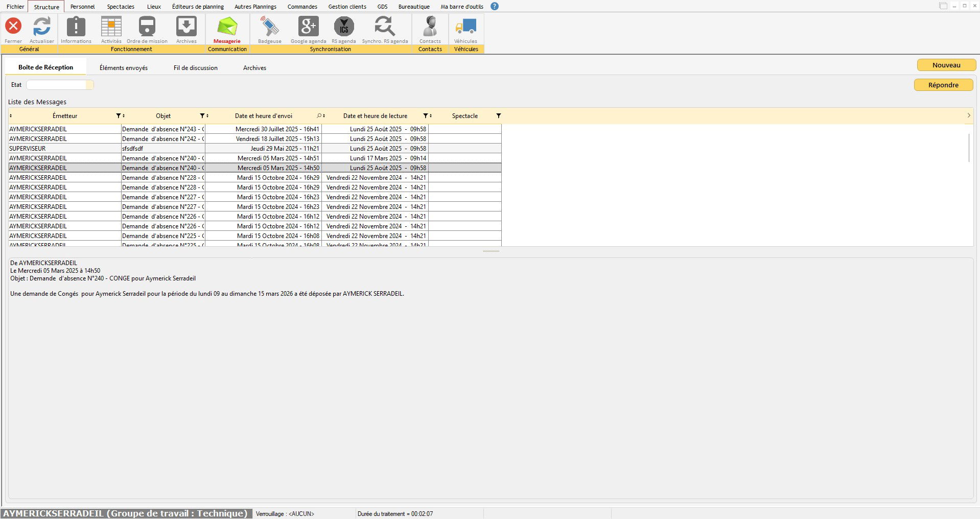Open the Activités grid icon
The height and width of the screenshot is (519, 980).
pos(111,26)
